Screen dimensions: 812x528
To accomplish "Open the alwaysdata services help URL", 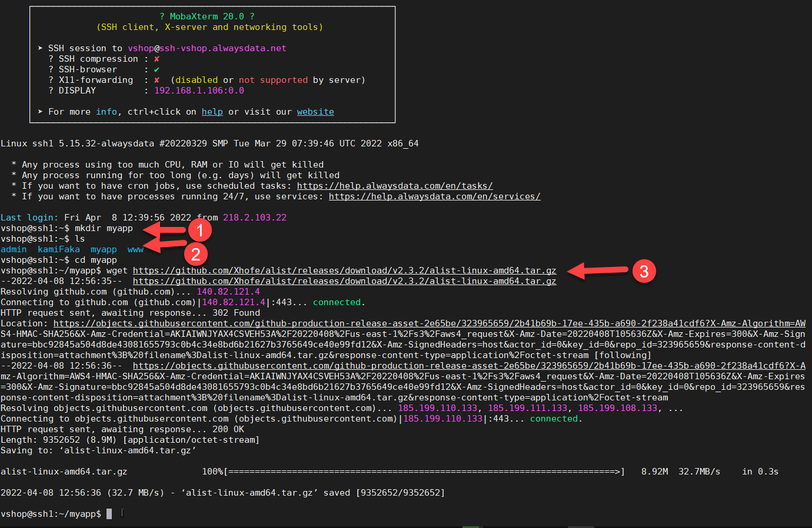I will pos(434,196).
